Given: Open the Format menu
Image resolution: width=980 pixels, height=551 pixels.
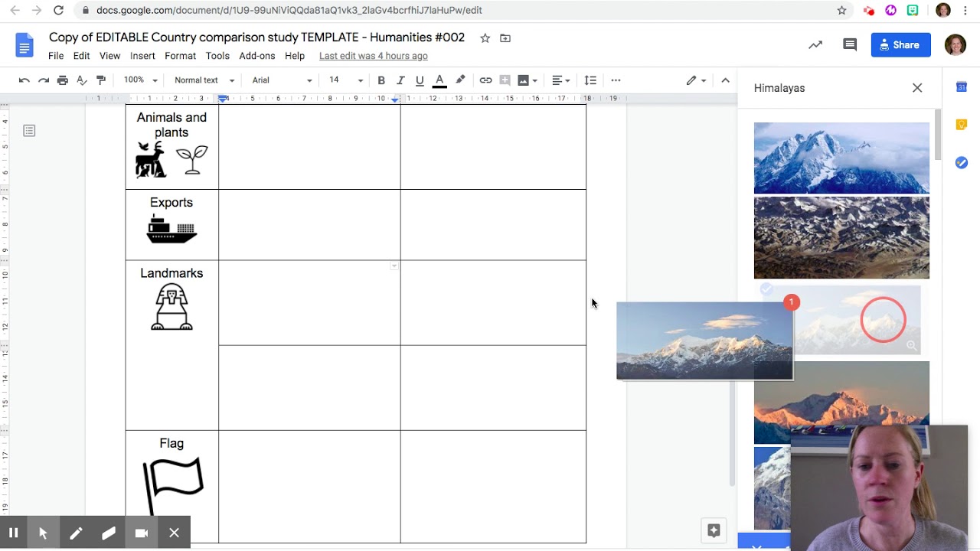Looking at the screenshot, I should coord(180,55).
